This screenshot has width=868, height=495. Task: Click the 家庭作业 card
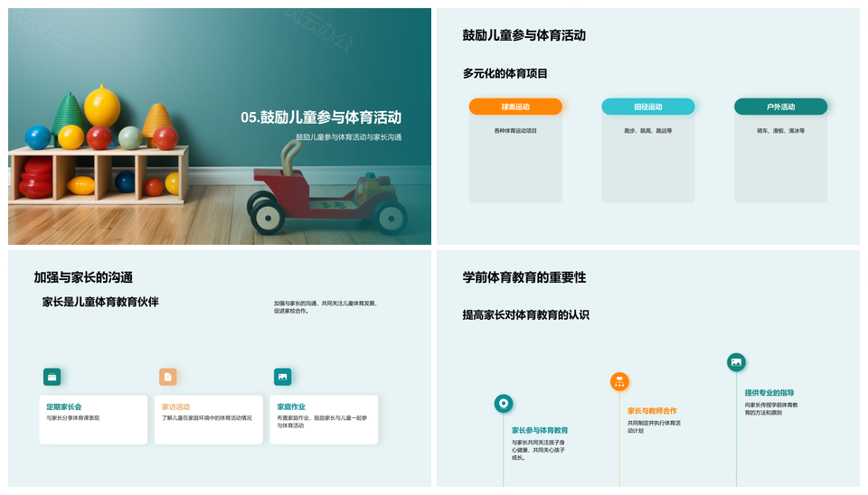pos(324,419)
